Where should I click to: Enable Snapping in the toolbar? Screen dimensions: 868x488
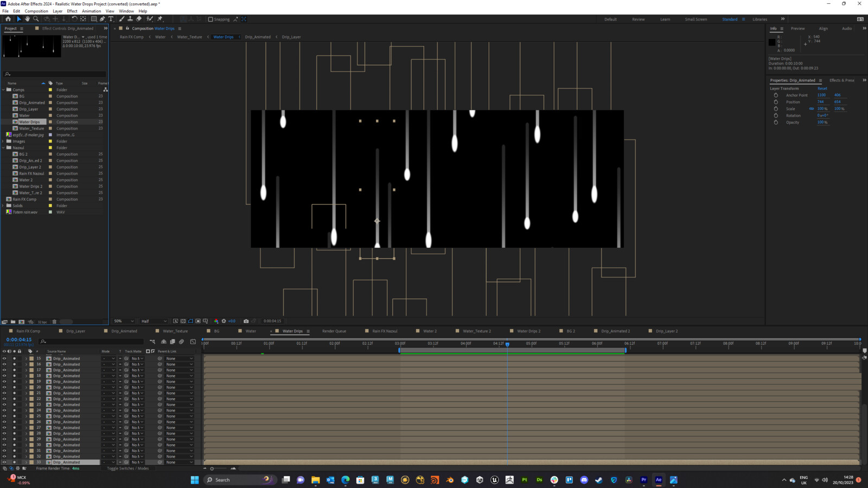click(x=210, y=19)
